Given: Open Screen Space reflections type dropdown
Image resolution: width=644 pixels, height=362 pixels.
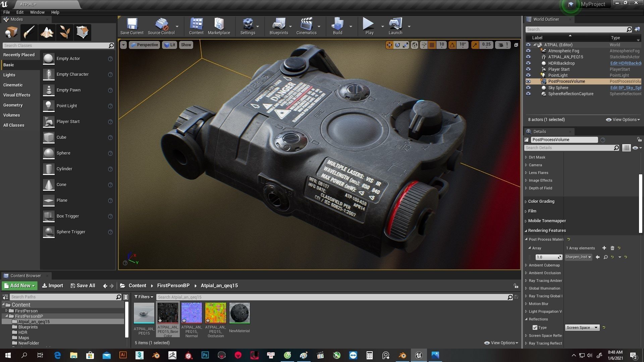Looking at the screenshot, I should [582, 327].
